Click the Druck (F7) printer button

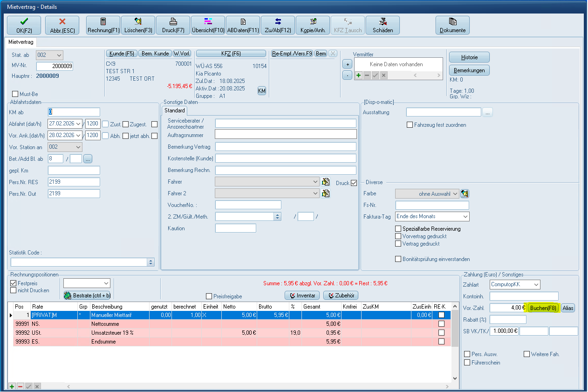click(173, 25)
